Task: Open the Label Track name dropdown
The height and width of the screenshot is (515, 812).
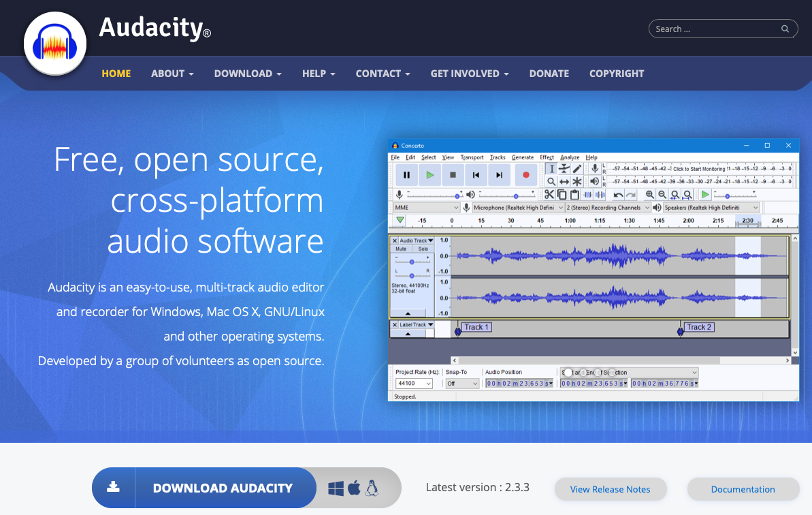Action: click(x=417, y=325)
